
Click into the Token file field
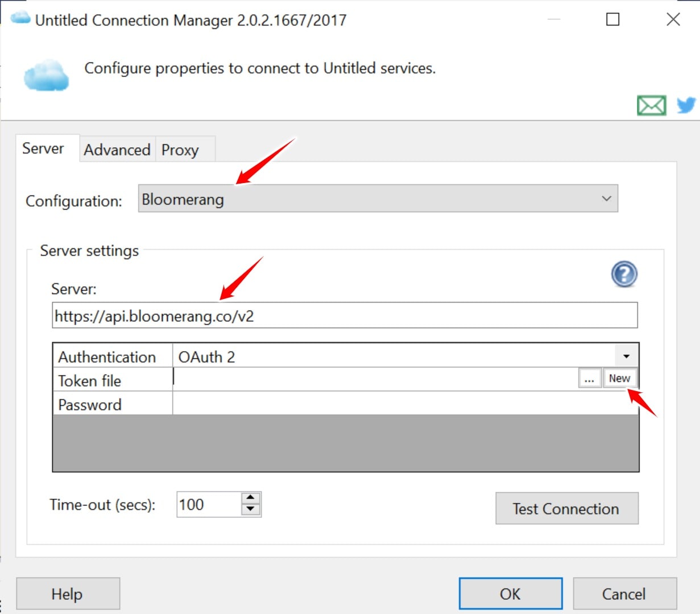(375, 379)
